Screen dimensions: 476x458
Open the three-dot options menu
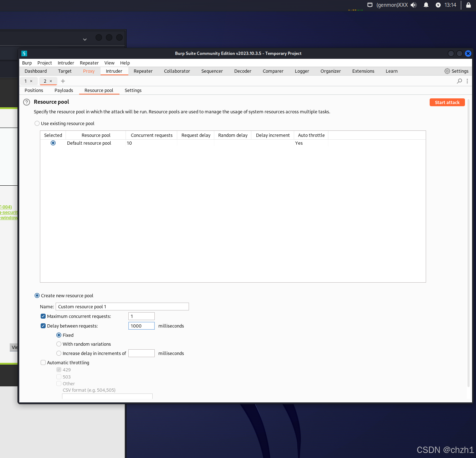pyautogui.click(x=467, y=81)
